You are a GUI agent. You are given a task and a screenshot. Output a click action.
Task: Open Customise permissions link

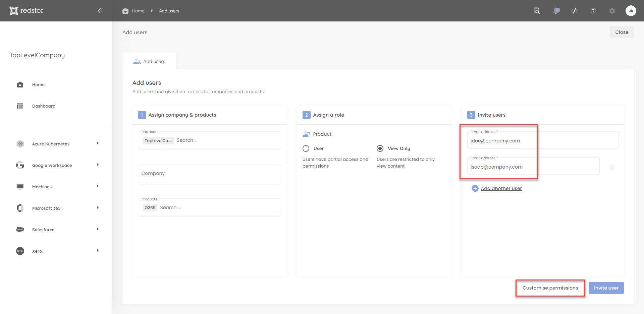coord(550,288)
